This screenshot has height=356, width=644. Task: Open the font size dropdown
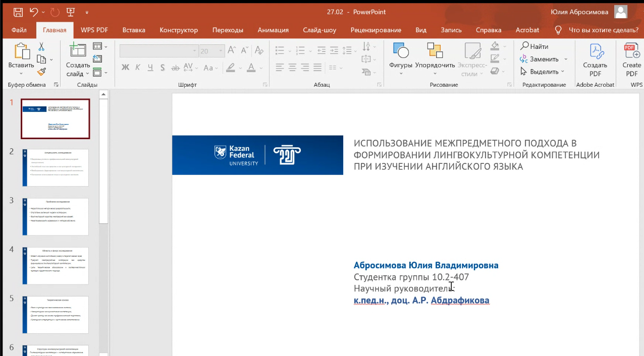221,51
